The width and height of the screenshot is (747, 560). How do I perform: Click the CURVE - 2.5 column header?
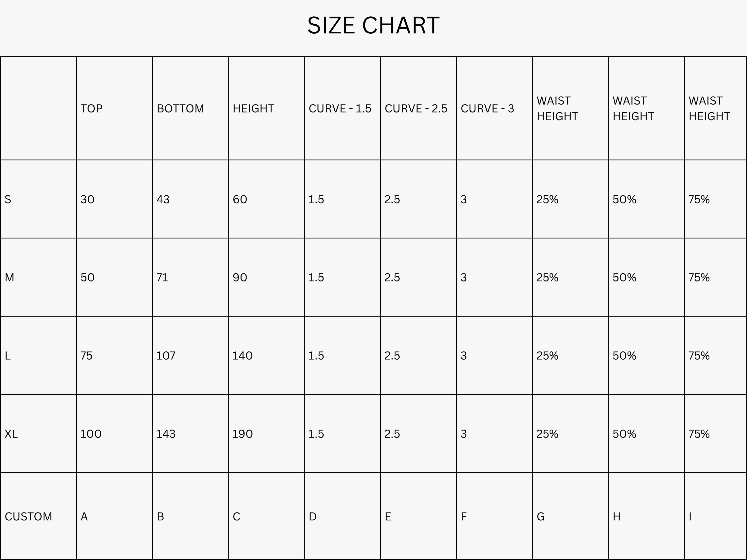(x=416, y=109)
